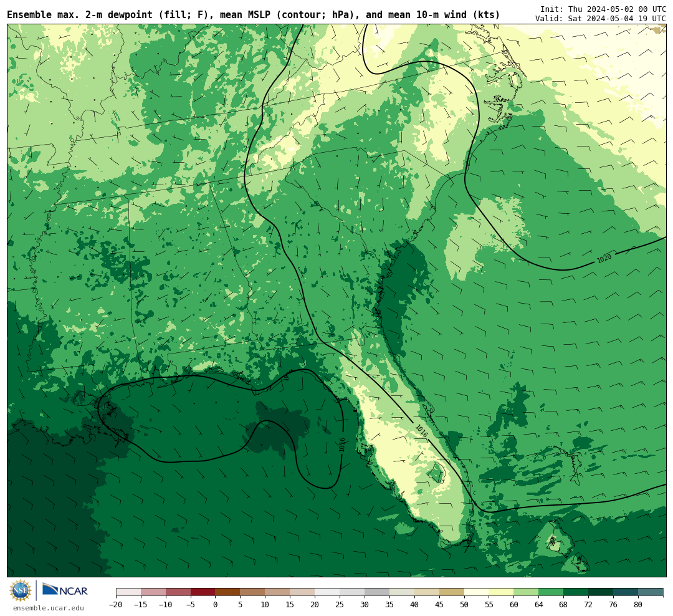This screenshot has width=673, height=616.
Task: Click the NCAR logo
Action: coord(65,590)
